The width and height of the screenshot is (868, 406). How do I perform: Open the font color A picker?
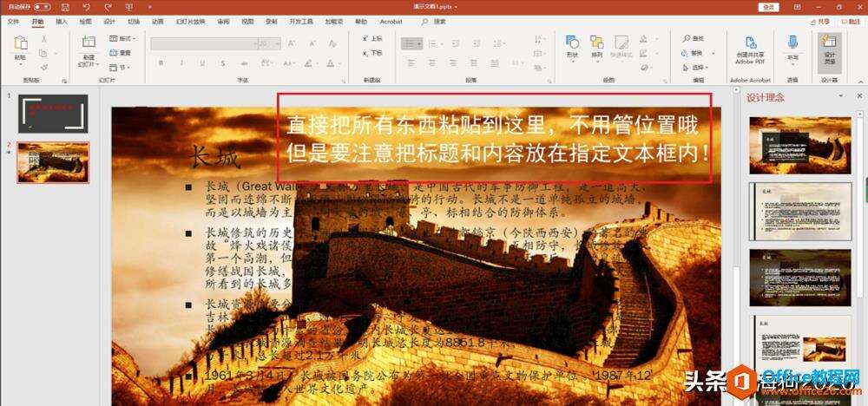331,63
